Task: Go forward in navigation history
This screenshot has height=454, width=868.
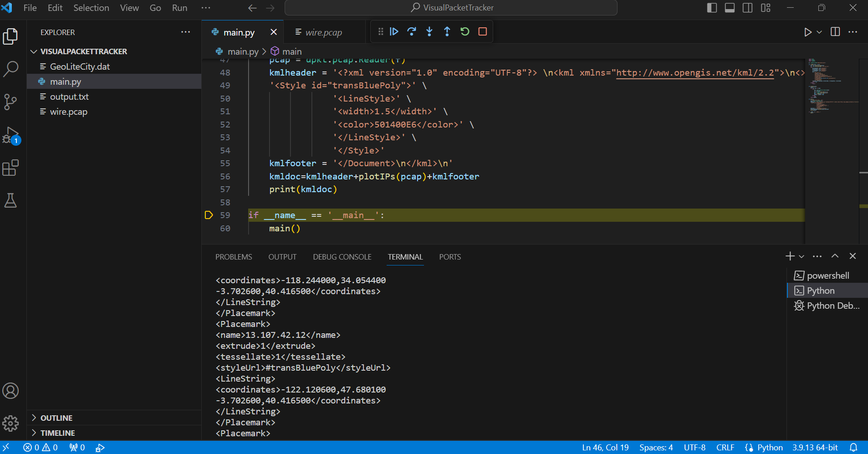Action: point(270,8)
